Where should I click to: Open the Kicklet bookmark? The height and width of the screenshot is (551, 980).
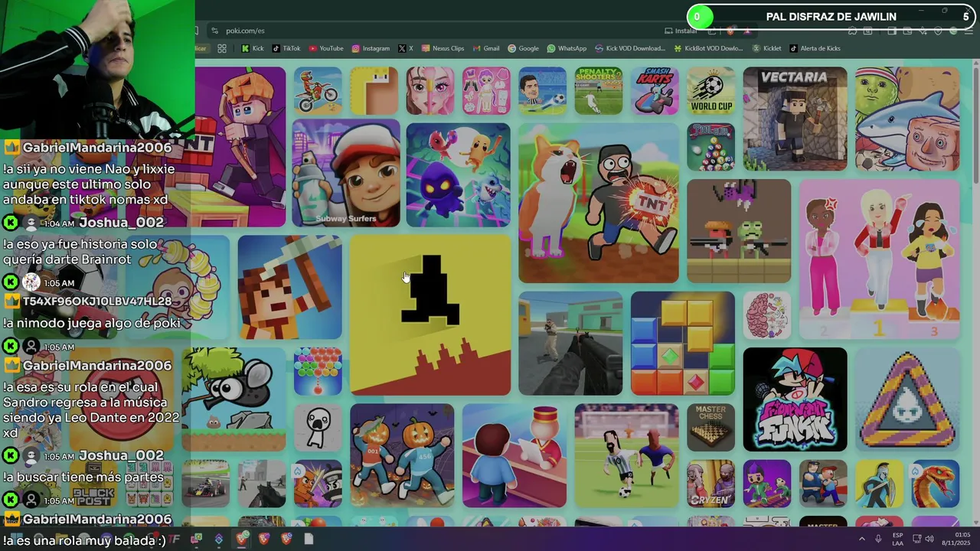pos(766,48)
